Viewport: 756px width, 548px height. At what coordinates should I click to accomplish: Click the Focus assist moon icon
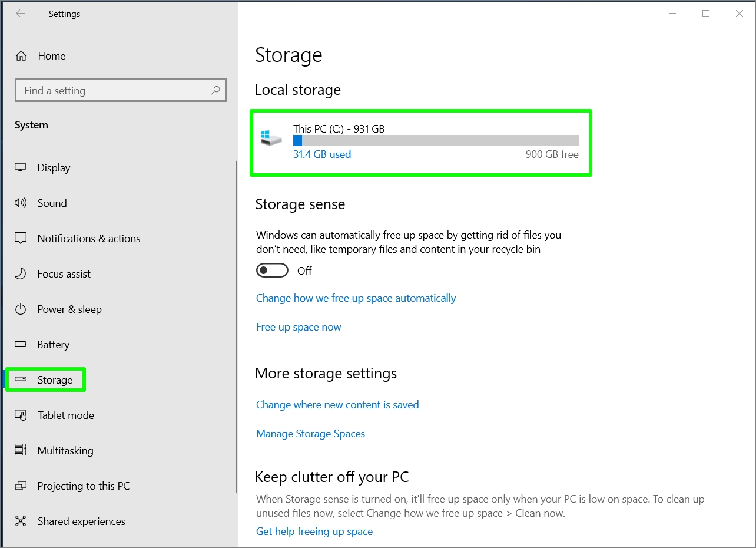pos(21,273)
